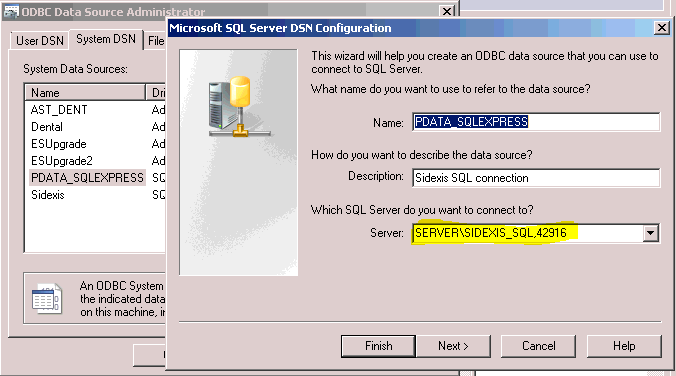Select the System DSN tab

[x=106, y=39]
